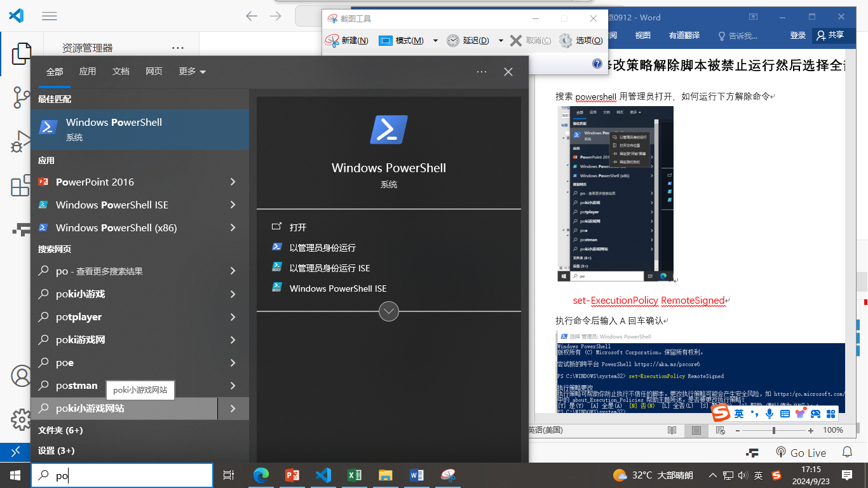Select Windows PowerShell best match result
The image size is (868, 488).
(x=140, y=129)
